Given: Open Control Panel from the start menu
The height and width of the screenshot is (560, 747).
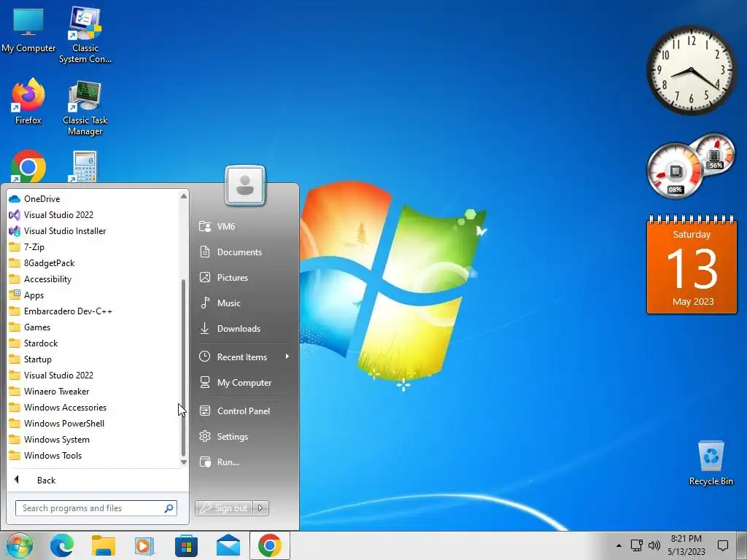Looking at the screenshot, I should pos(244,411).
